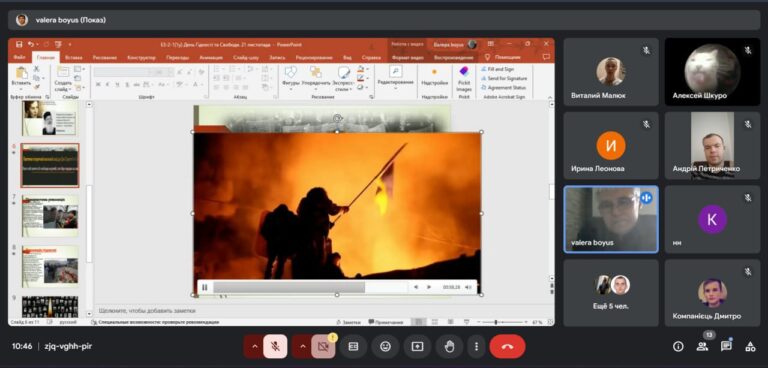Turn on the camera in Meet
Image resolution: width=768 pixels, height=368 pixels.
pos(323,346)
